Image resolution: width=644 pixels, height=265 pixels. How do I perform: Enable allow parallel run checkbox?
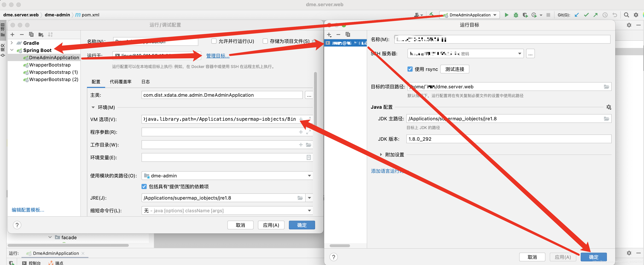[x=214, y=41]
